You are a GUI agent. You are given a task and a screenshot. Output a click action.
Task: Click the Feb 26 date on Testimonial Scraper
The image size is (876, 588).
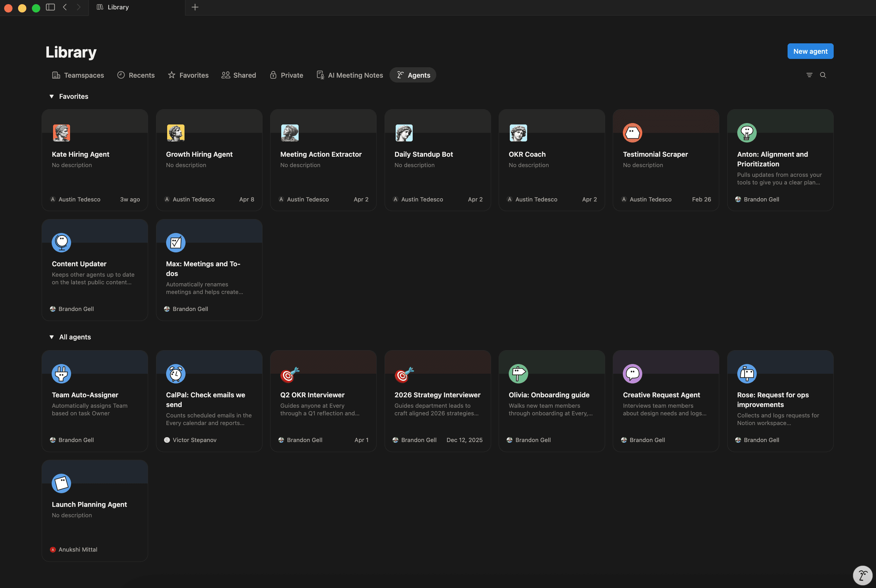click(701, 199)
